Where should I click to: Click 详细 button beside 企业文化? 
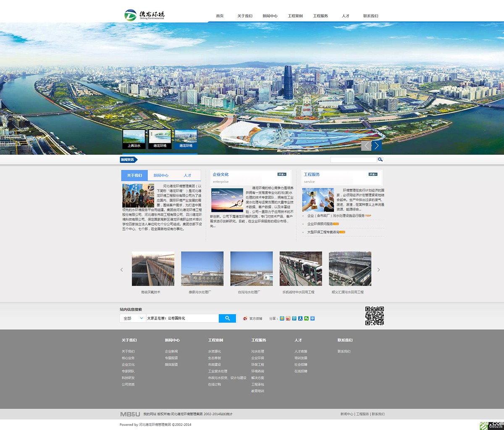click(x=282, y=174)
